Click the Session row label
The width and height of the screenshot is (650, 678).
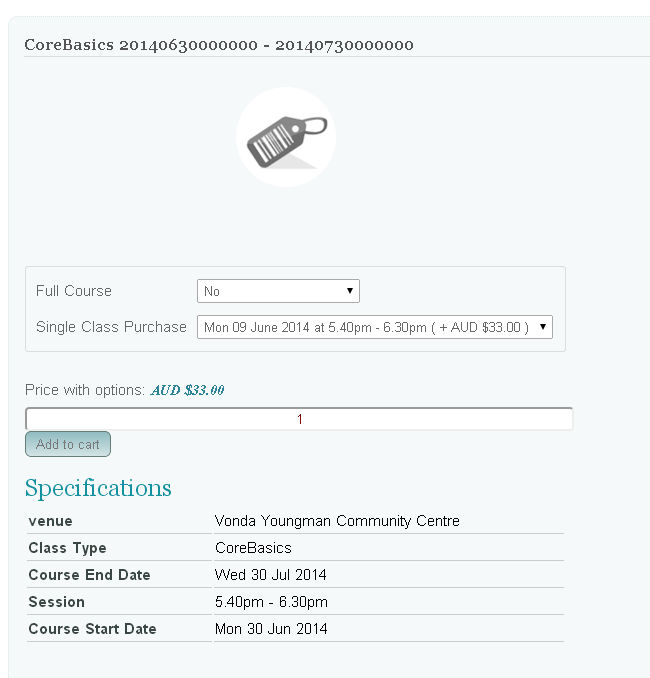(56, 602)
